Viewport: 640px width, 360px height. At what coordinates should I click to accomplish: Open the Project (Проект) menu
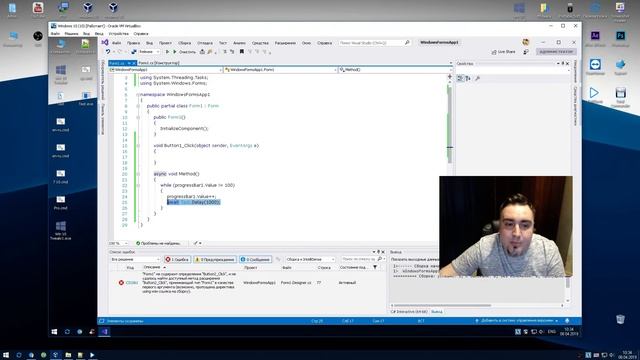point(165,43)
